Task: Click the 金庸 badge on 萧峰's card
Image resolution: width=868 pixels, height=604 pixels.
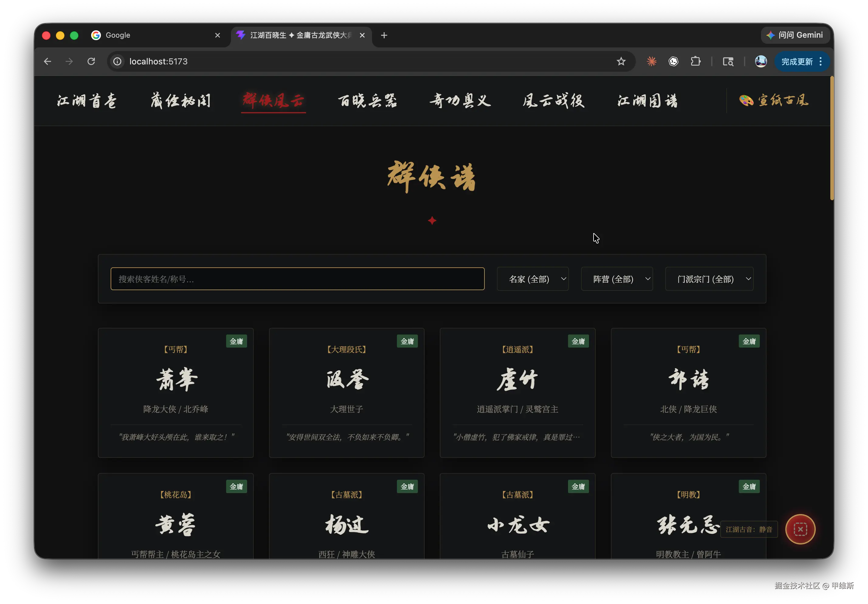Action: tap(236, 341)
